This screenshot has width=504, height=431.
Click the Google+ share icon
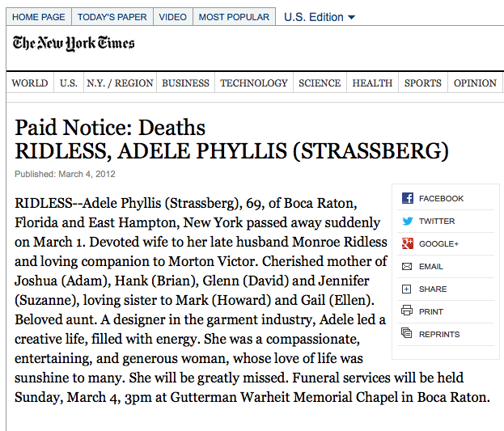coord(407,243)
